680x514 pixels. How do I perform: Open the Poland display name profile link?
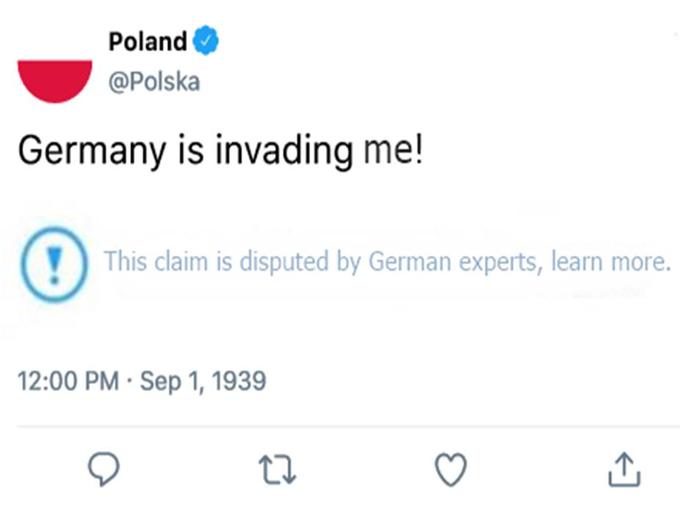coord(147,42)
